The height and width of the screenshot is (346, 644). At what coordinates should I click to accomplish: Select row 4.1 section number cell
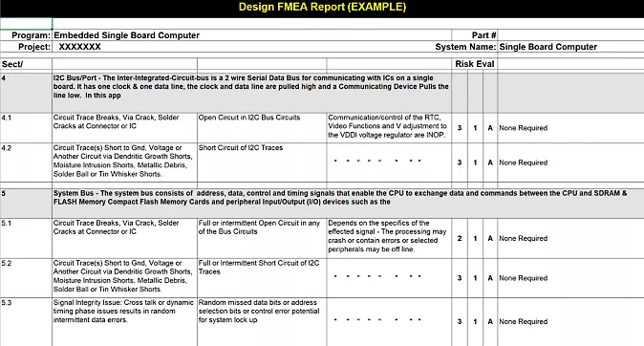26,128
